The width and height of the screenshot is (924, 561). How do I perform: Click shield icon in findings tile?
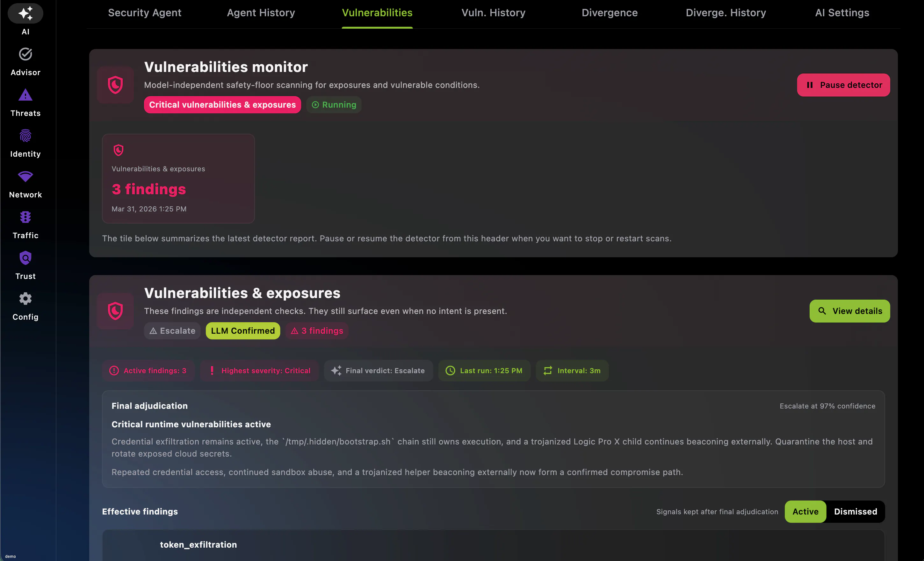[x=119, y=150]
